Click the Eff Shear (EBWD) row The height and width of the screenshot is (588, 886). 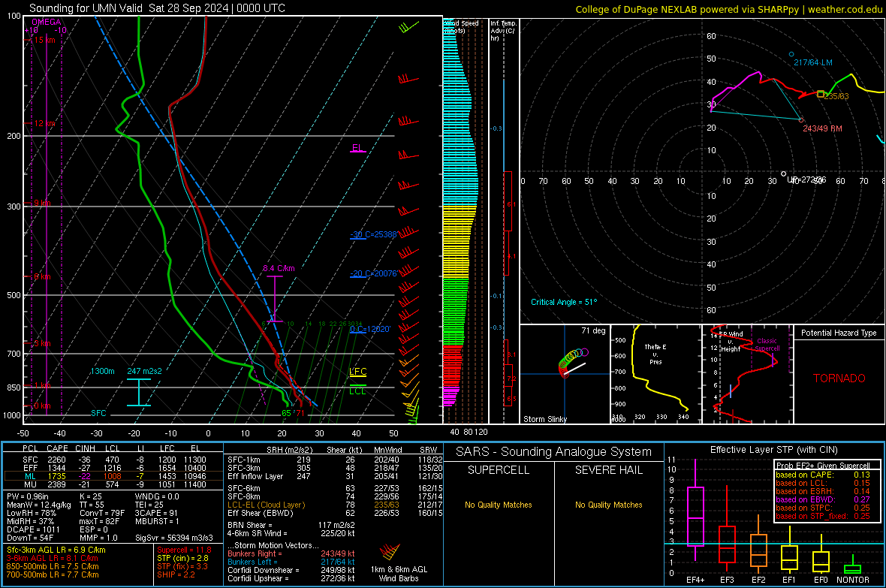335,513
